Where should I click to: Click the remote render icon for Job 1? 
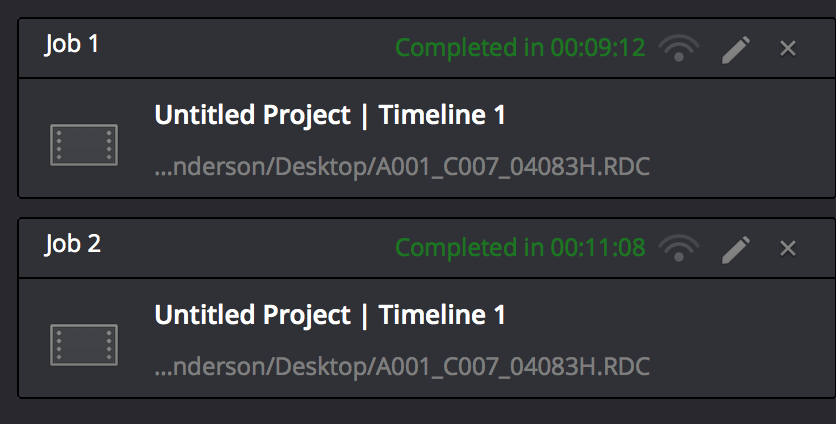(x=680, y=48)
